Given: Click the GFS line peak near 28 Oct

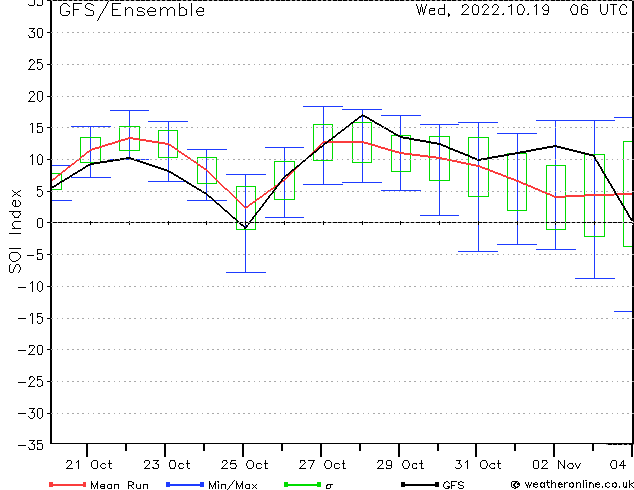Looking at the screenshot, I should pos(362,115).
